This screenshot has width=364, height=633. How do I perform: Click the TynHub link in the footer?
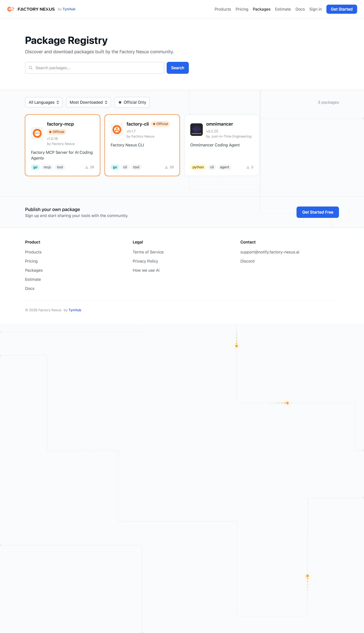point(75,310)
